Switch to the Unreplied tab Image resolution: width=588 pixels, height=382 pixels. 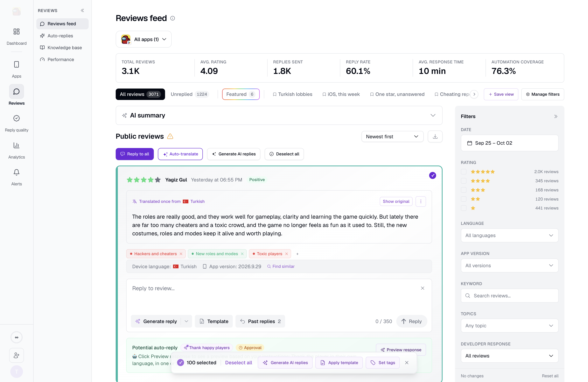click(x=190, y=94)
